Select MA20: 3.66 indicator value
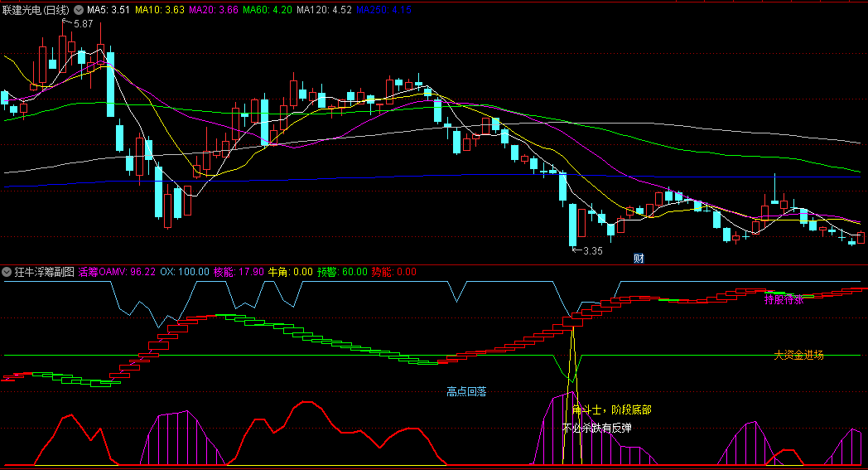The image size is (868, 470). click(x=214, y=9)
